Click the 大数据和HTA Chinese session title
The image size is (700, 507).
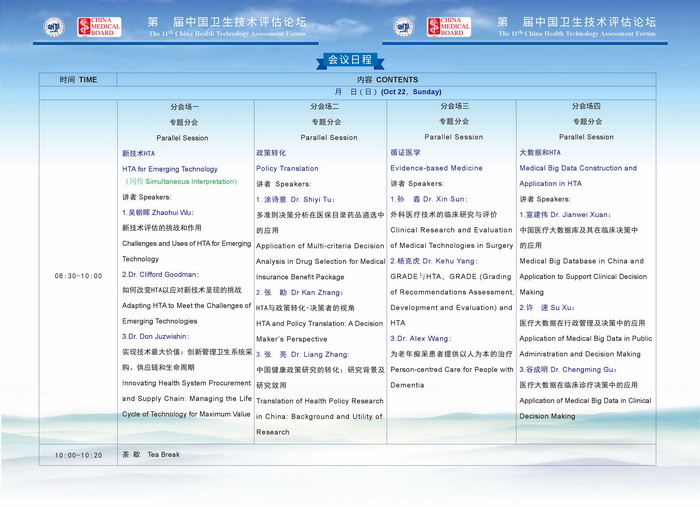[540, 153]
